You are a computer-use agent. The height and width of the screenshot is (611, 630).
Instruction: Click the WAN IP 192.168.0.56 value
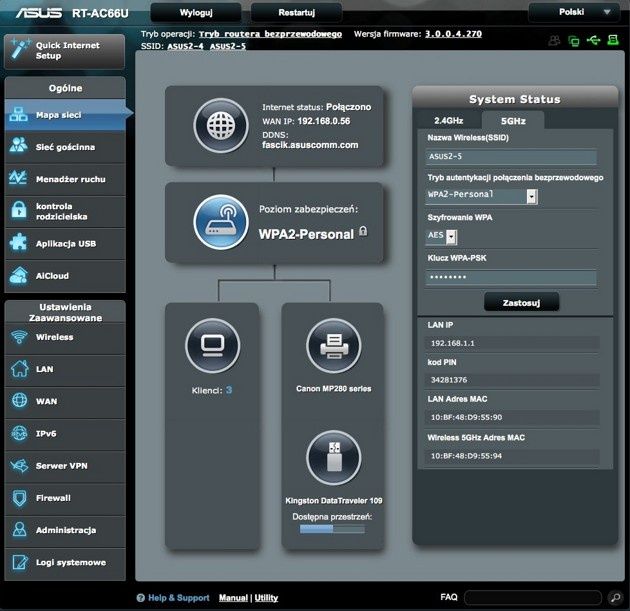pyautogui.click(x=323, y=121)
